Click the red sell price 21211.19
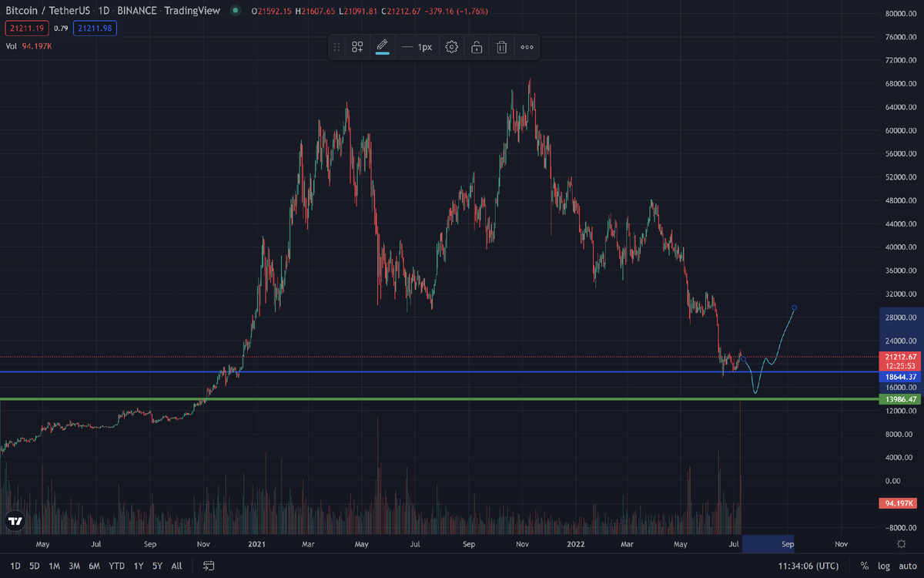This screenshot has height=578, width=924. coord(26,29)
